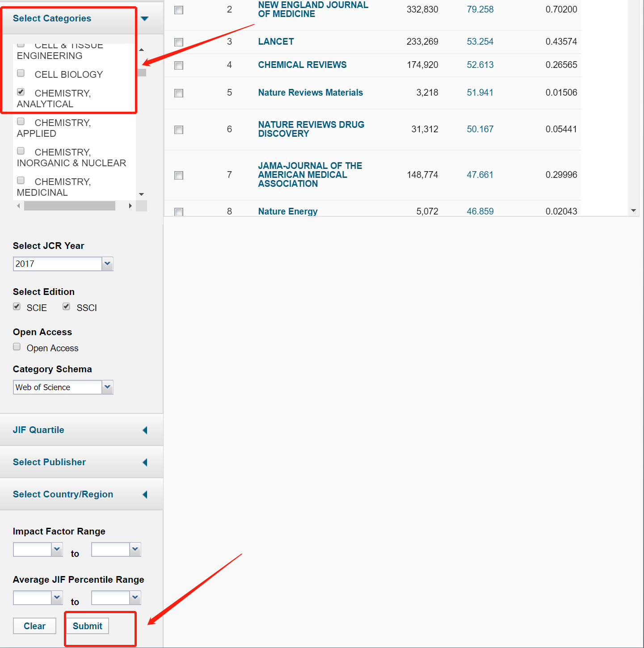Uncheck the CHEMISTRY, ANALYTICAL category
The height and width of the screenshot is (648, 644).
click(x=21, y=92)
